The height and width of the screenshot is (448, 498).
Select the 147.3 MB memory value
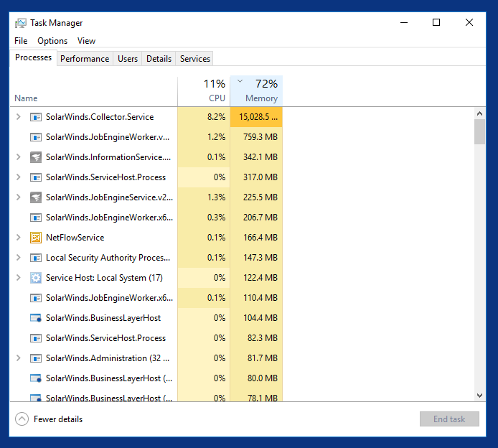tap(260, 257)
